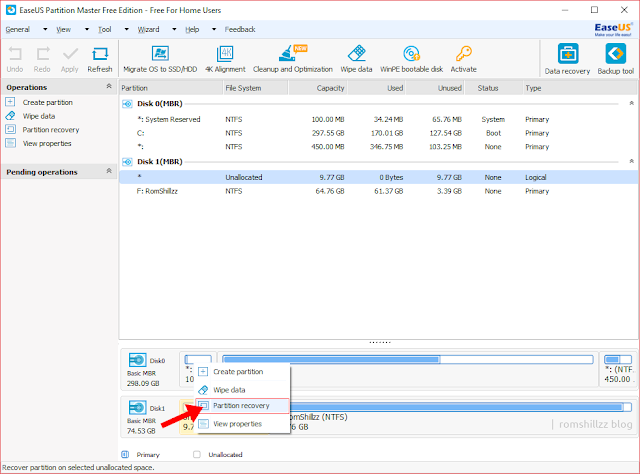Select the C: partition row
640x474 pixels.
pyautogui.click(x=378, y=133)
